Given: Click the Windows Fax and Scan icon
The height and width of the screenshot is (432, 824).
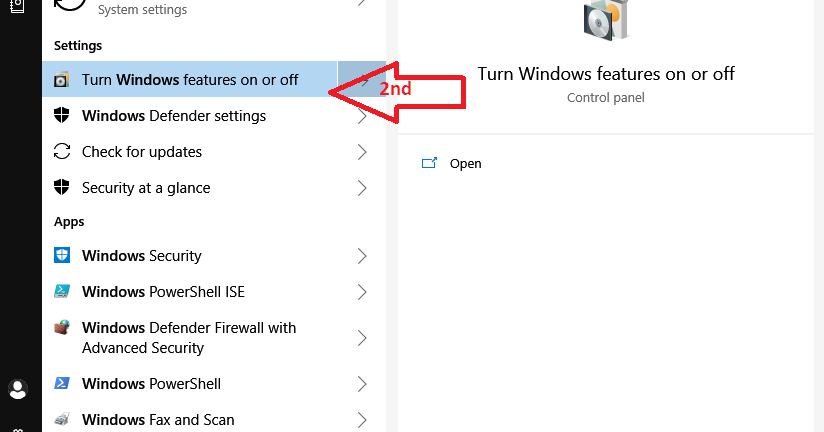Looking at the screenshot, I should pos(62,419).
